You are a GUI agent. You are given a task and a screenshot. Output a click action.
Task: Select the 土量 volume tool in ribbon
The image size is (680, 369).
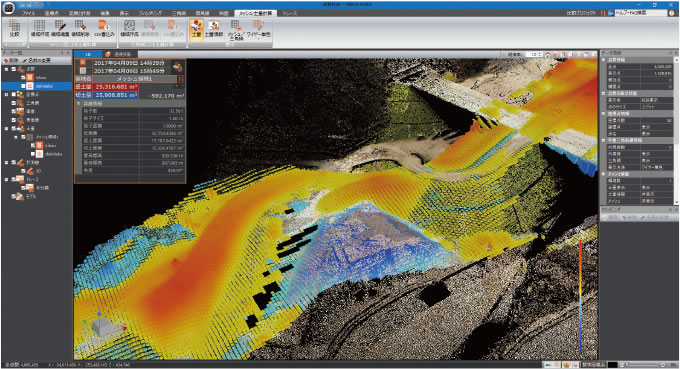pyautogui.click(x=196, y=29)
